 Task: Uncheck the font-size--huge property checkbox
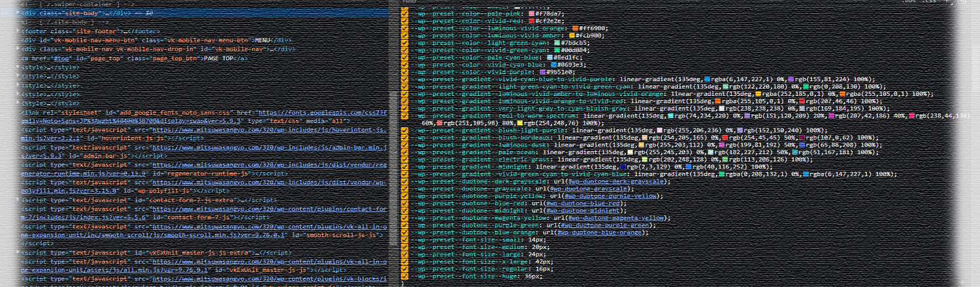pos(405,277)
